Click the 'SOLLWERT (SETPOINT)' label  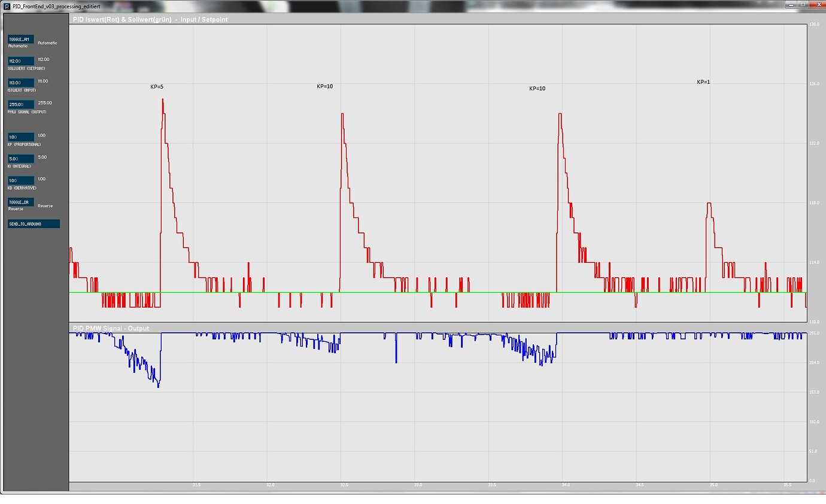pyautogui.click(x=26, y=68)
